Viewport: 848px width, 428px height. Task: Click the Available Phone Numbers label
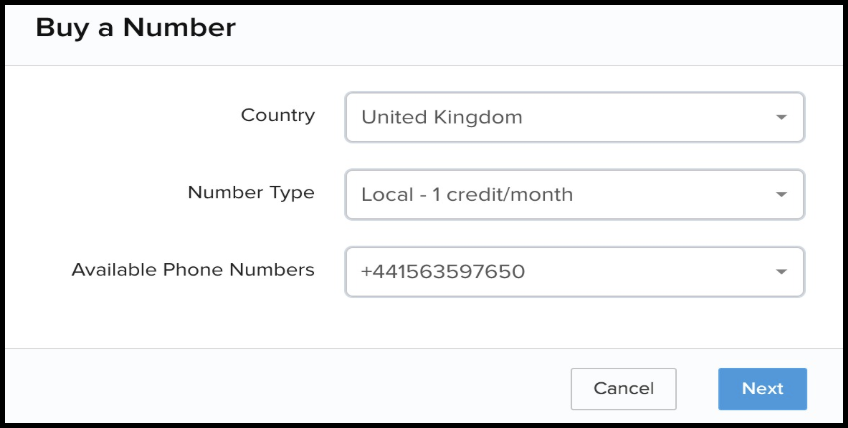pyautogui.click(x=193, y=270)
